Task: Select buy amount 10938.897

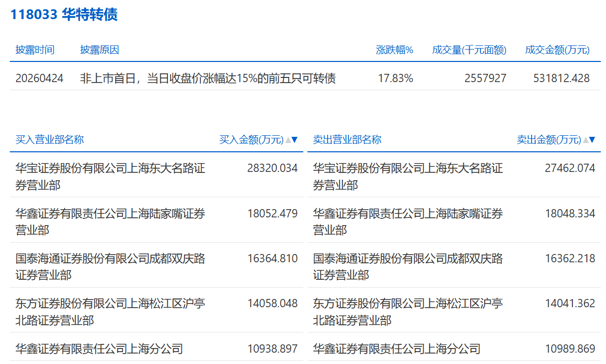Action: (272, 349)
